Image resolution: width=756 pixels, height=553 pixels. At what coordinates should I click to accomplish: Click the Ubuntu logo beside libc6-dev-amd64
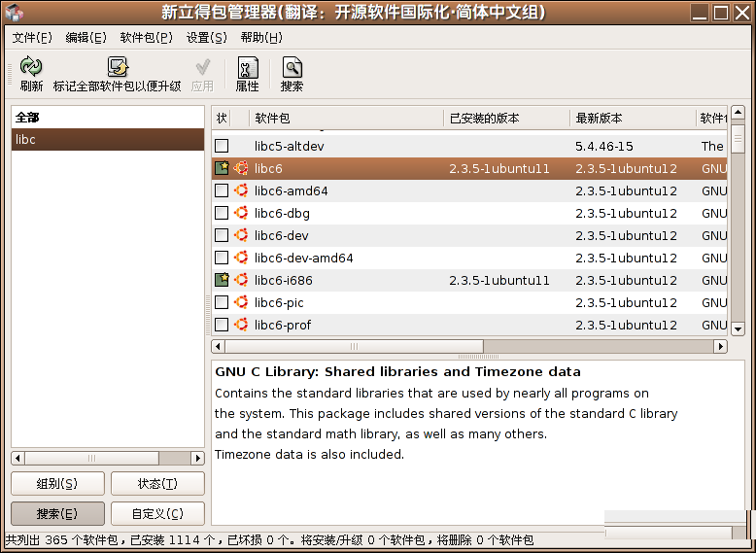click(241, 258)
